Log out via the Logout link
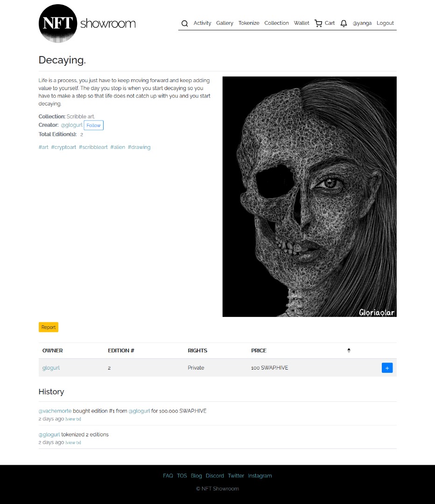Image resolution: width=435 pixels, height=504 pixels. coord(385,23)
